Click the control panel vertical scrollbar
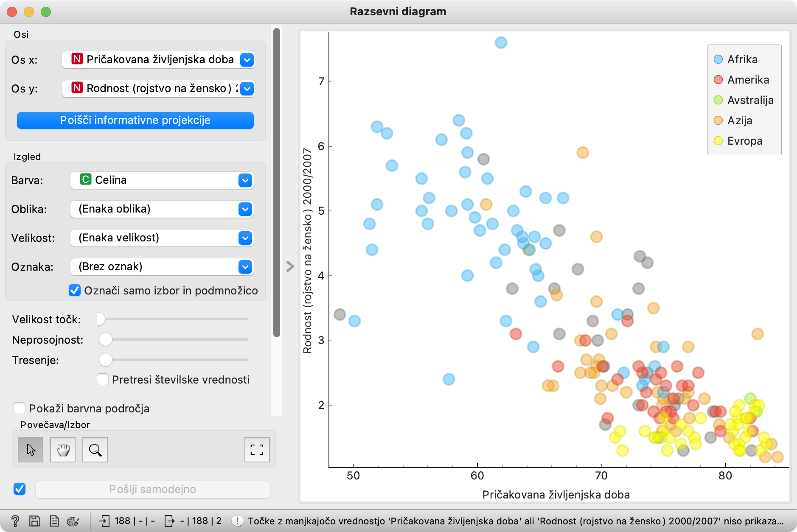Image resolution: width=797 pixels, height=532 pixels. (277, 182)
